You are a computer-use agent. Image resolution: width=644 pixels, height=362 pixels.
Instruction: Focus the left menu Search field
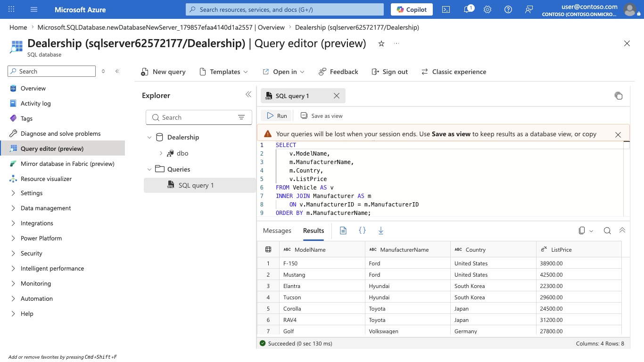point(51,71)
